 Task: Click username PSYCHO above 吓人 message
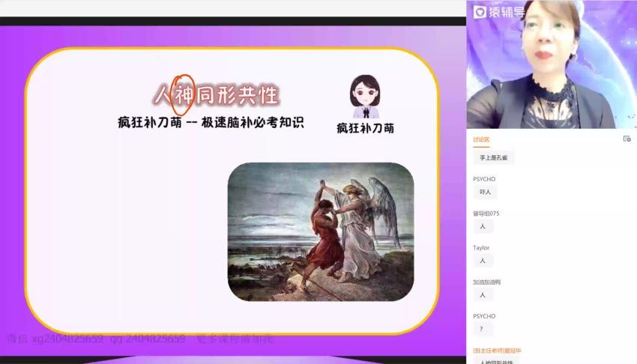(x=484, y=179)
